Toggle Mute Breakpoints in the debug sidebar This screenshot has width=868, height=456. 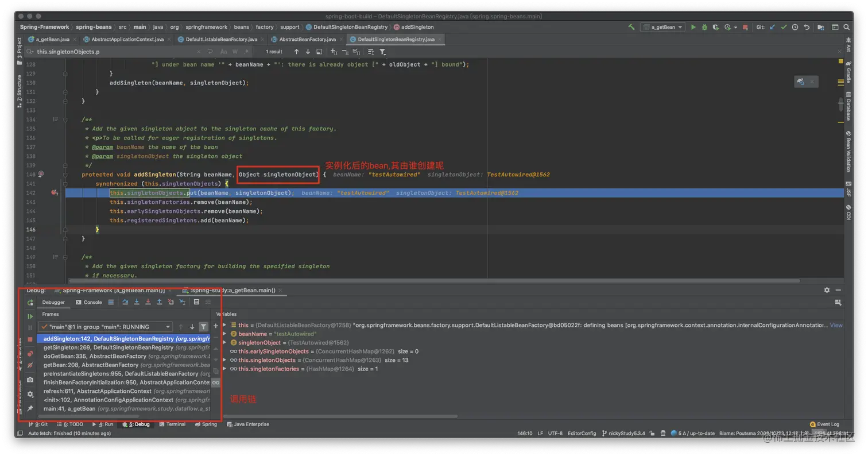30,365
